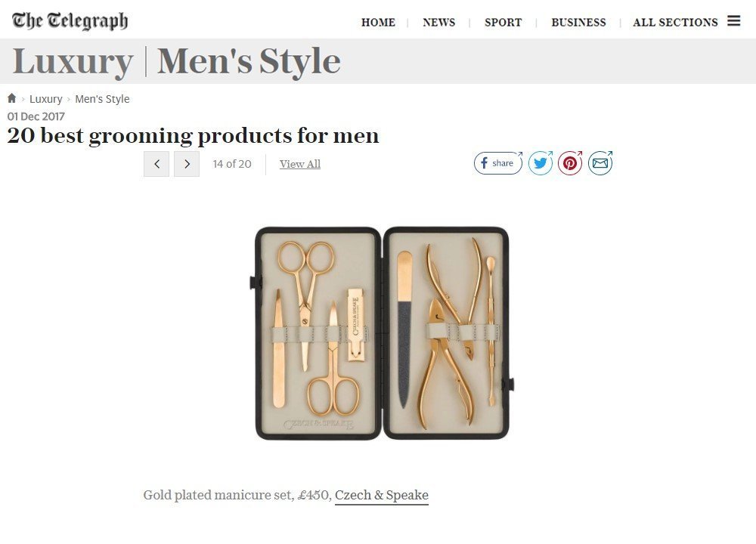Open The Telegraph logo homepage
Viewport: 756px width, 544px height.
point(70,20)
